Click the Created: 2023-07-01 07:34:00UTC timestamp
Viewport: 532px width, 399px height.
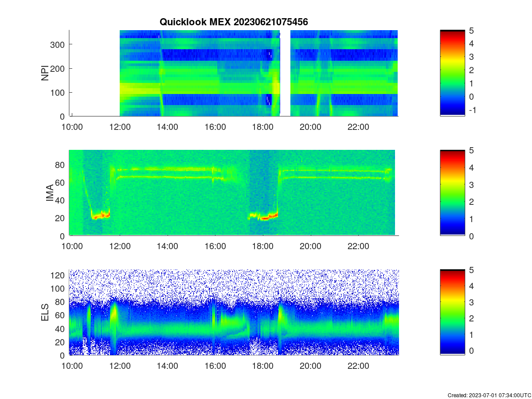point(489,395)
